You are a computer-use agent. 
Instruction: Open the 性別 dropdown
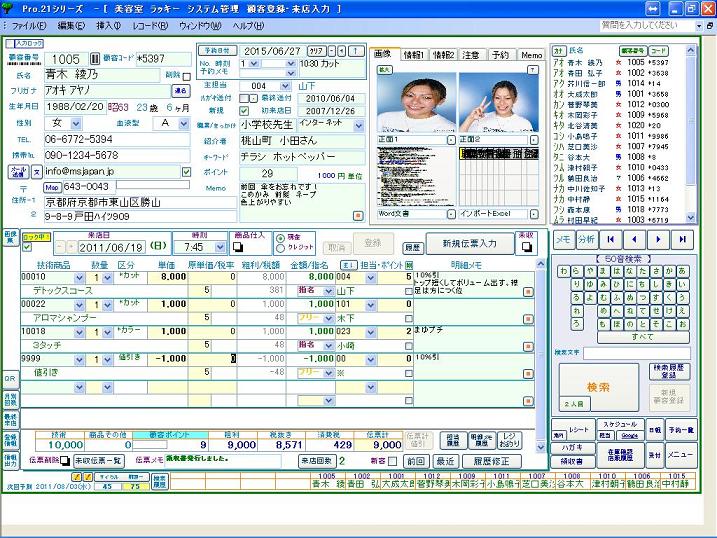point(76,123)
